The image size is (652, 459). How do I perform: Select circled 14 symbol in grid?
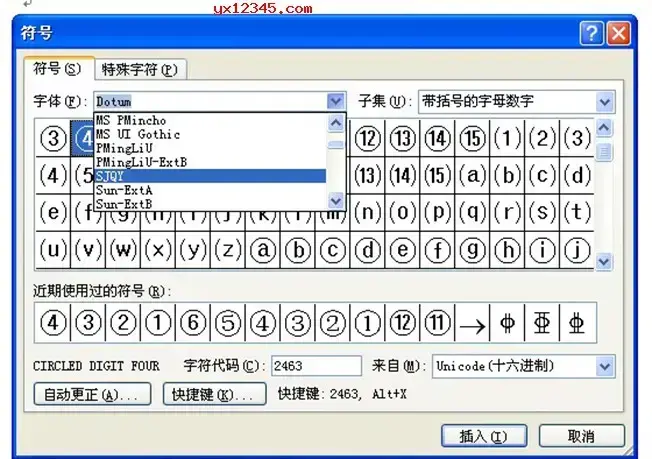tap(437, 138)
